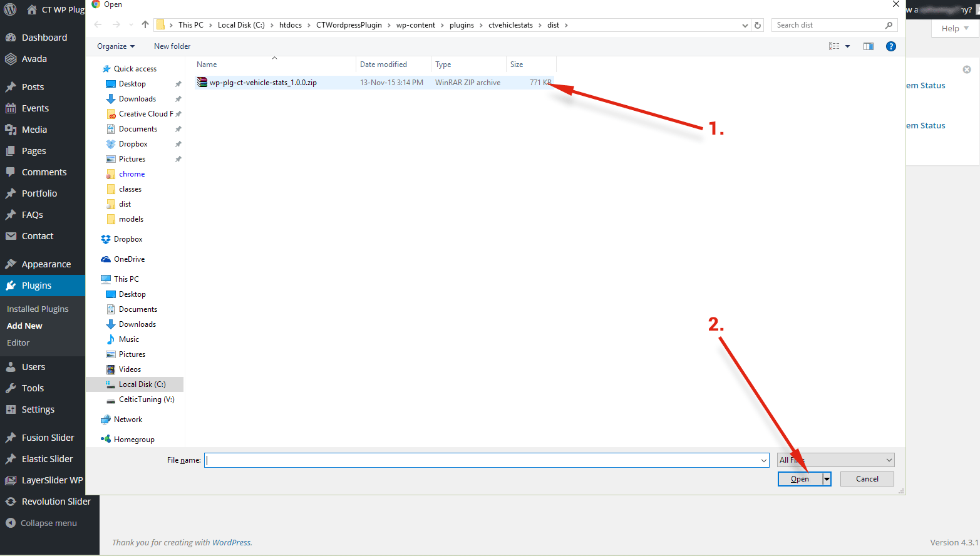The width and height of the screenshot is (980, 556).
Task: Click the search magnifier icon
Action: [x=889, y=25]
